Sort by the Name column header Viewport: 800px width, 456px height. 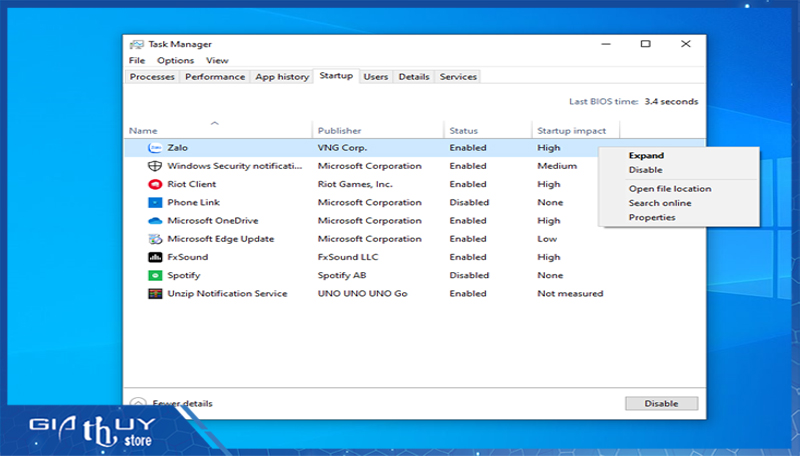tap(218, 131)
